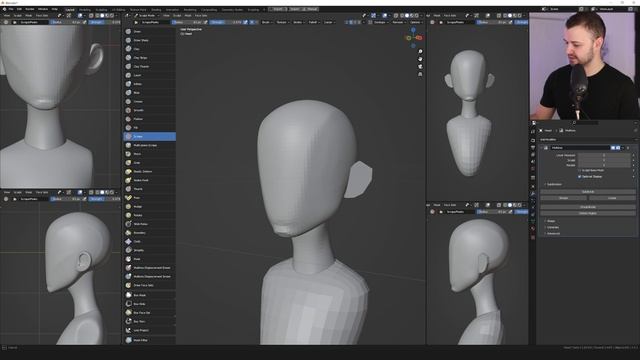Switch perspective/orthographic grid icon in main viewport
The image size is (640, 360).
[420, 74]
